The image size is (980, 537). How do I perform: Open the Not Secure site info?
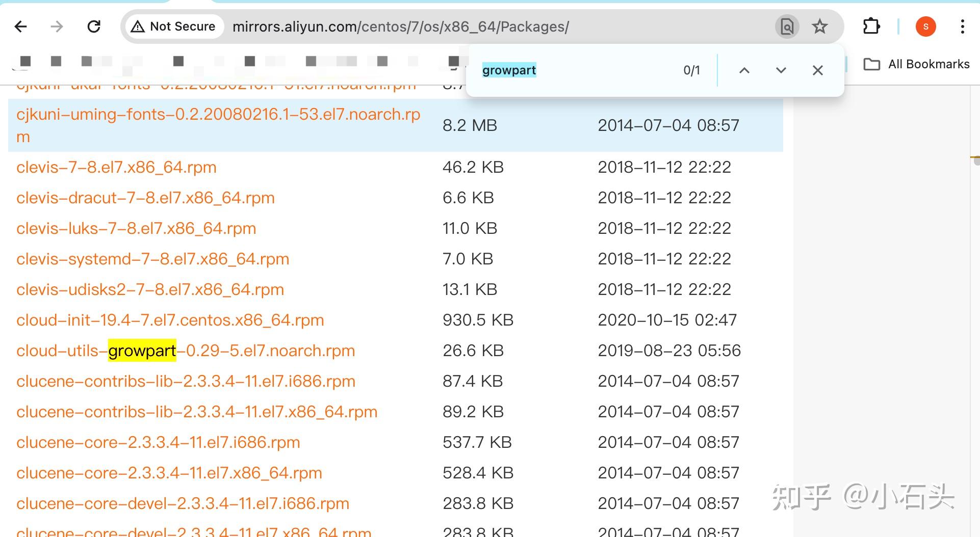pyautogui.click(x=174, y=26)
